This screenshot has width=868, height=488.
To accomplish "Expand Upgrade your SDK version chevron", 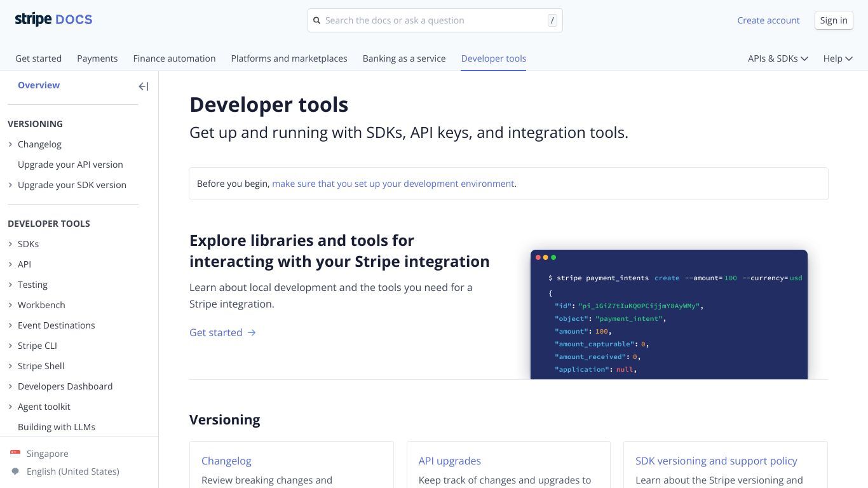I will 10,185.
